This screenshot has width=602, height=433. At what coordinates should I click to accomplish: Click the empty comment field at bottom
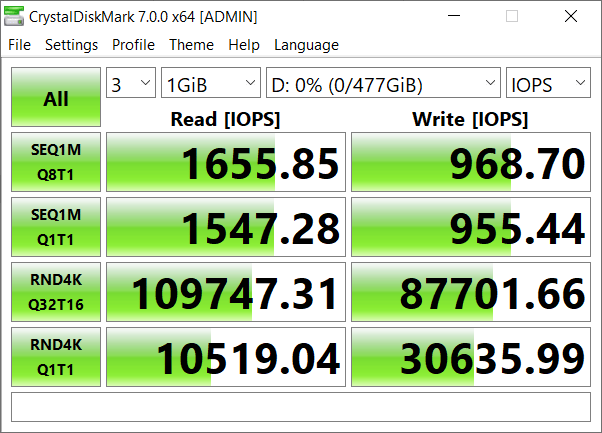(x=301, y=407)
